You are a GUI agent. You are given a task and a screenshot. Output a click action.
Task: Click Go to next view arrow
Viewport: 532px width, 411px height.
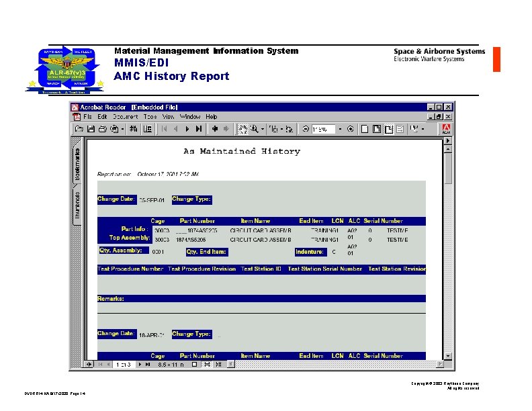[x=226, y=129]
